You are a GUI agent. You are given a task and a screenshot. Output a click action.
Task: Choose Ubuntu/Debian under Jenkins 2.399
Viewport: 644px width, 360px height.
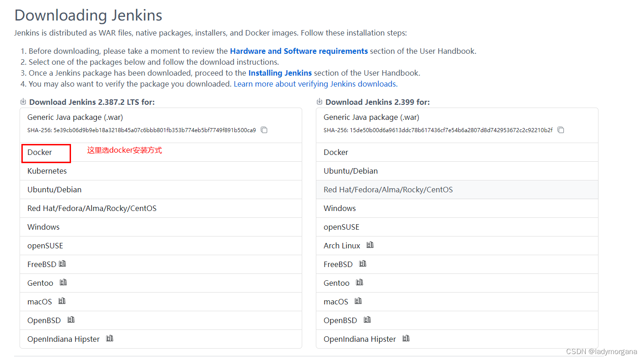[x=350, y=171]
